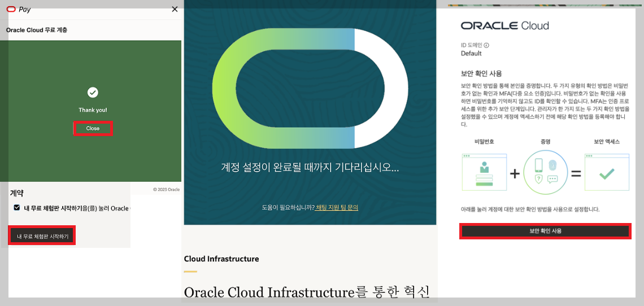Click the 'Thank you!' message
Image resolution: width=644 pixels, height=306 pixels.
pyautogui.click(x=93, y=110)
